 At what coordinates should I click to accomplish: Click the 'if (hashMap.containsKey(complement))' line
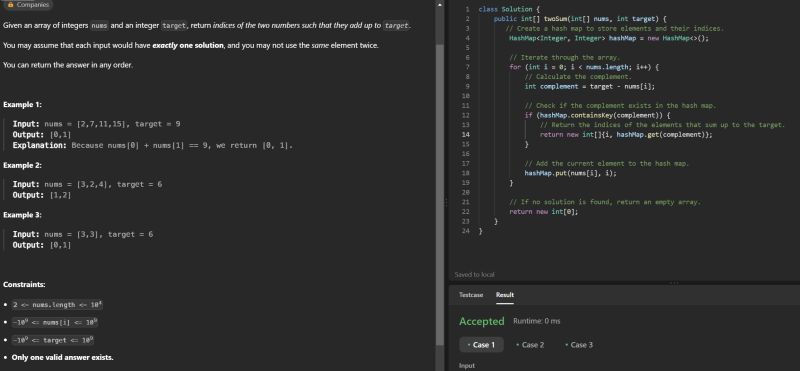[597, 115]
